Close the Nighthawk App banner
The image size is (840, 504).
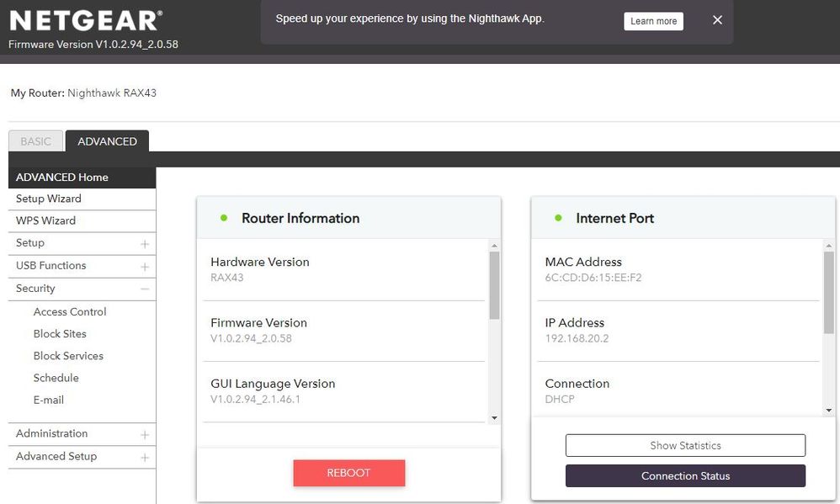tap(717, 20)
